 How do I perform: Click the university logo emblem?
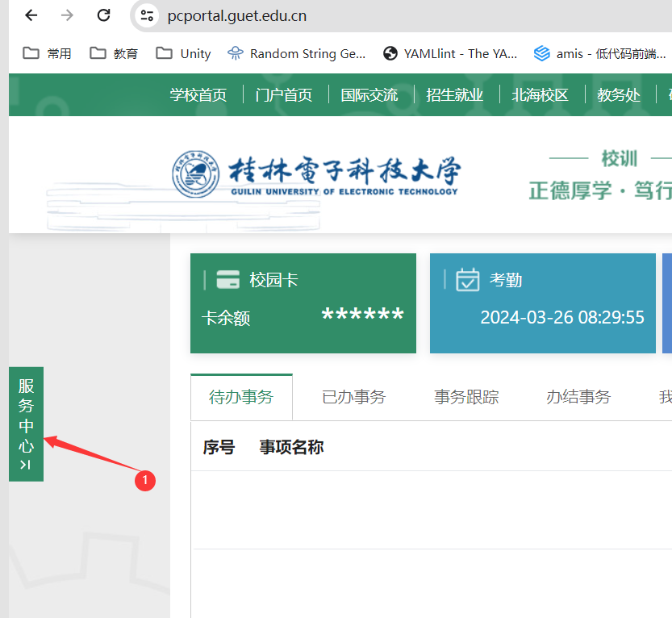[x=196, y=174]
